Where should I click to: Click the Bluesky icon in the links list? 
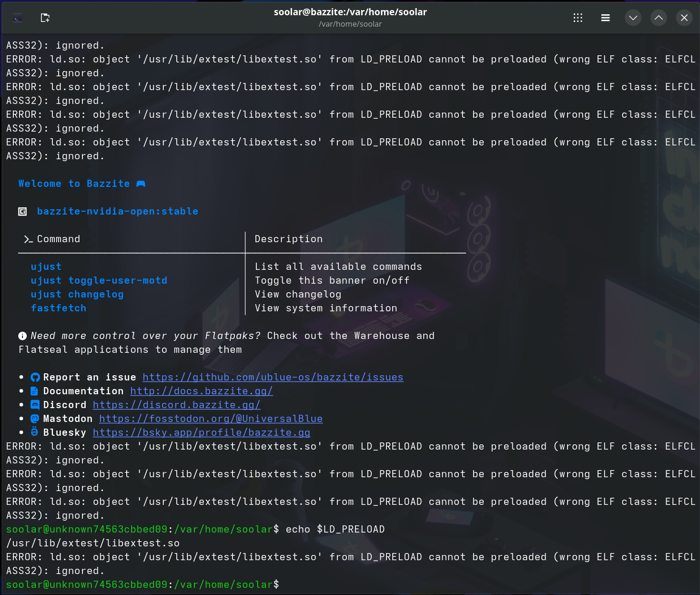coord(34,432)
